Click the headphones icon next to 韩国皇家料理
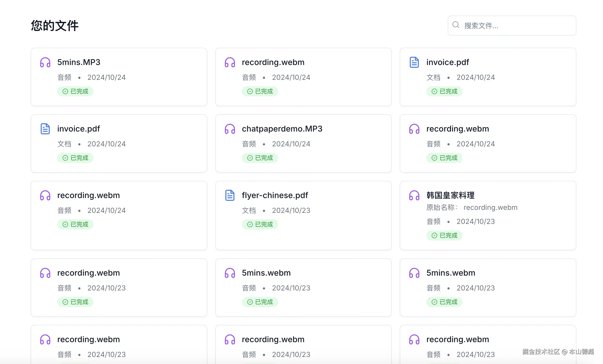Viewport: 603px width, 364px height. pos(414,195)
